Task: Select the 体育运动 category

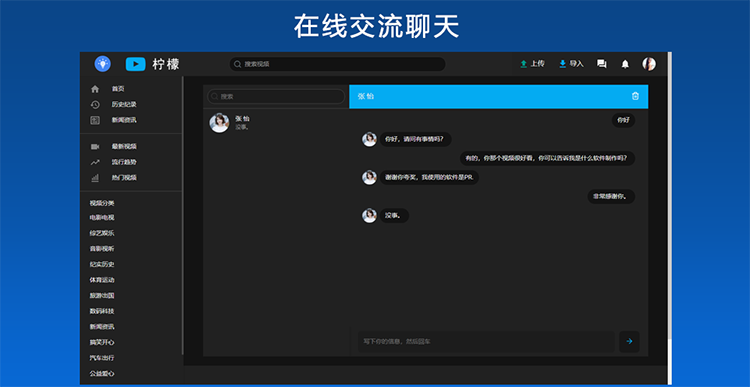Action: pyautogui.click(x=102, y=280)
